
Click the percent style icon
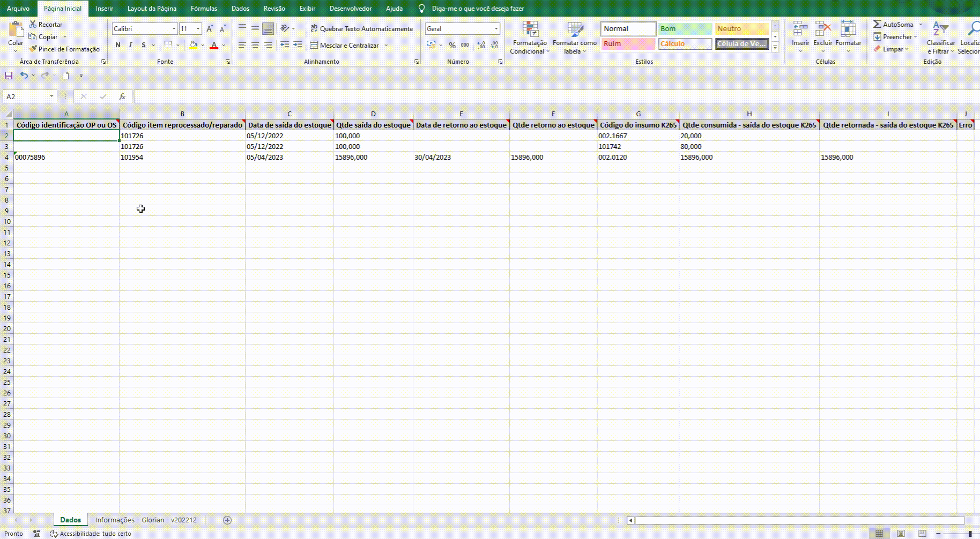click(452, 46)
